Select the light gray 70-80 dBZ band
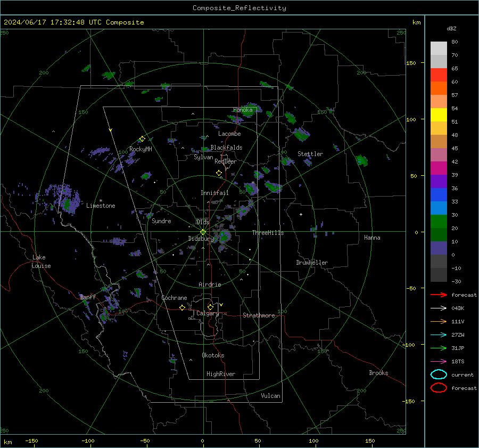 439,48
